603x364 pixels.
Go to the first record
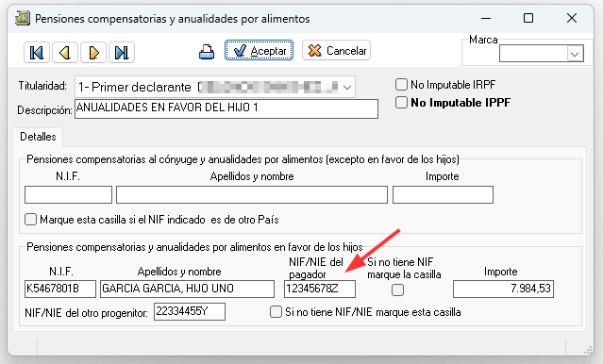(37, 52)
